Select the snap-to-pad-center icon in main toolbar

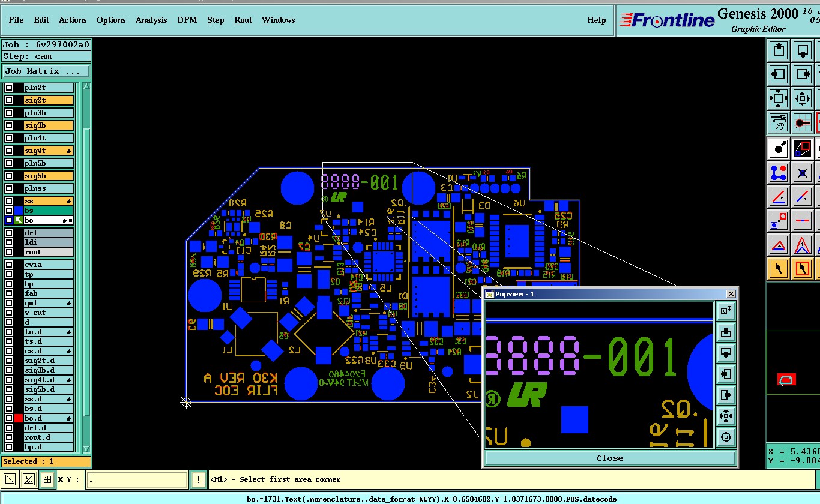803,122
